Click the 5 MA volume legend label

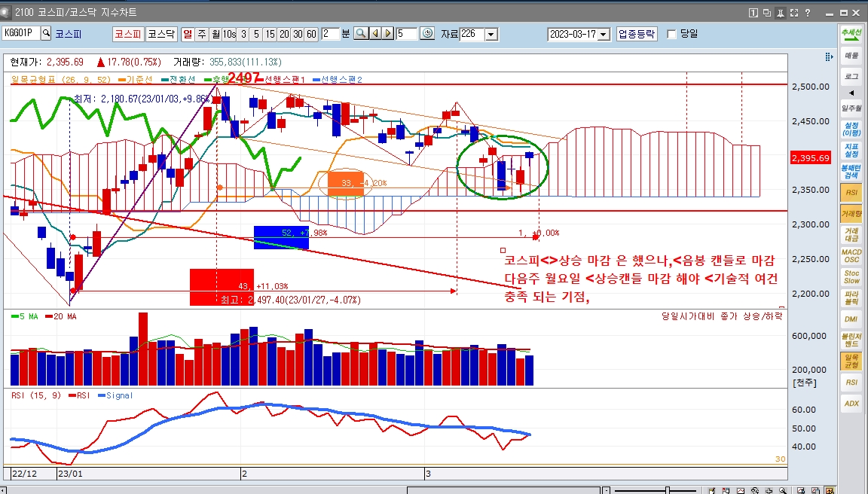tap(25, 316)
